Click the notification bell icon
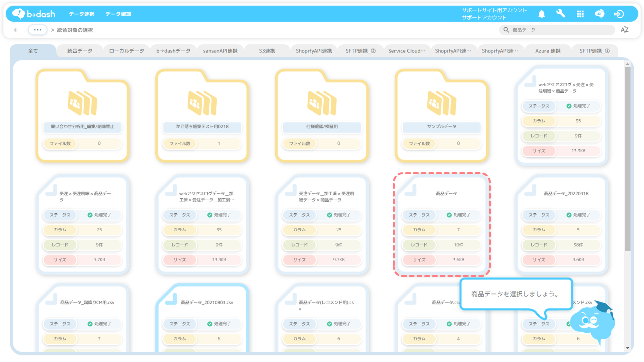 (x=542, y=14)
